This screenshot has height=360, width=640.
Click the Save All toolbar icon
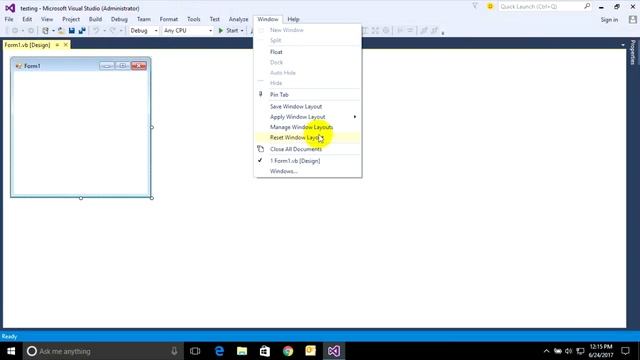click(x=82, y=31)
